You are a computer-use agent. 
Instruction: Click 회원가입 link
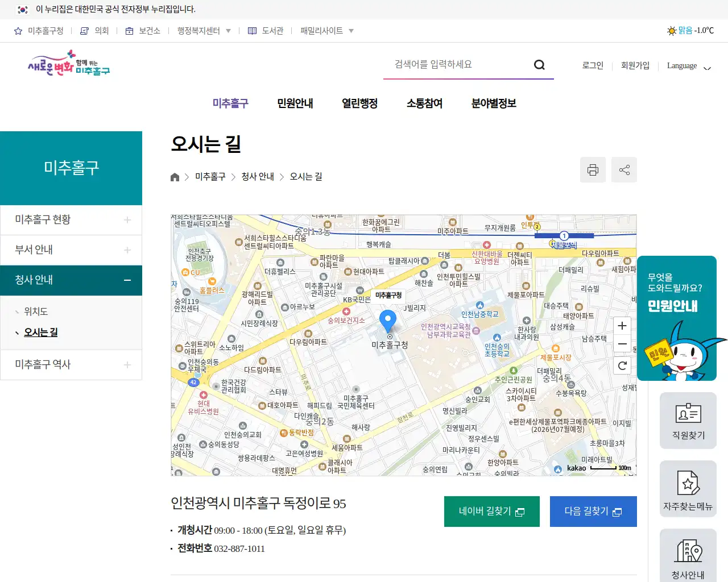pos(635,65)
